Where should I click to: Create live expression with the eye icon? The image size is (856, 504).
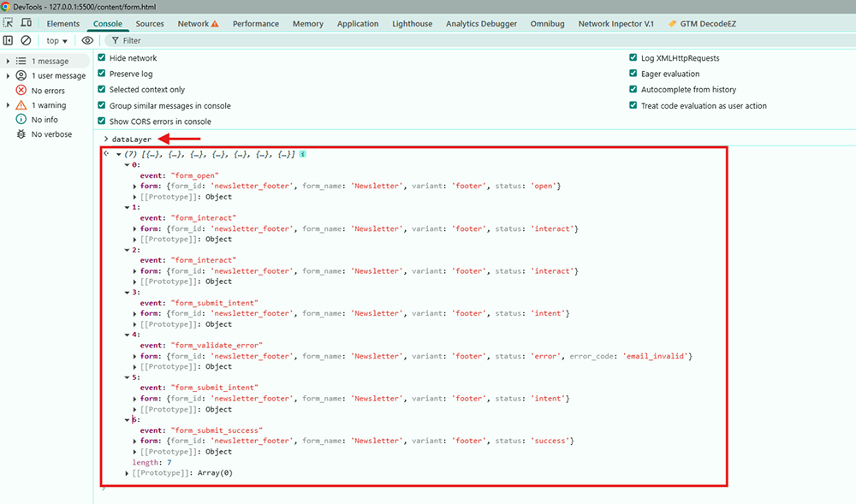(87, 40)
